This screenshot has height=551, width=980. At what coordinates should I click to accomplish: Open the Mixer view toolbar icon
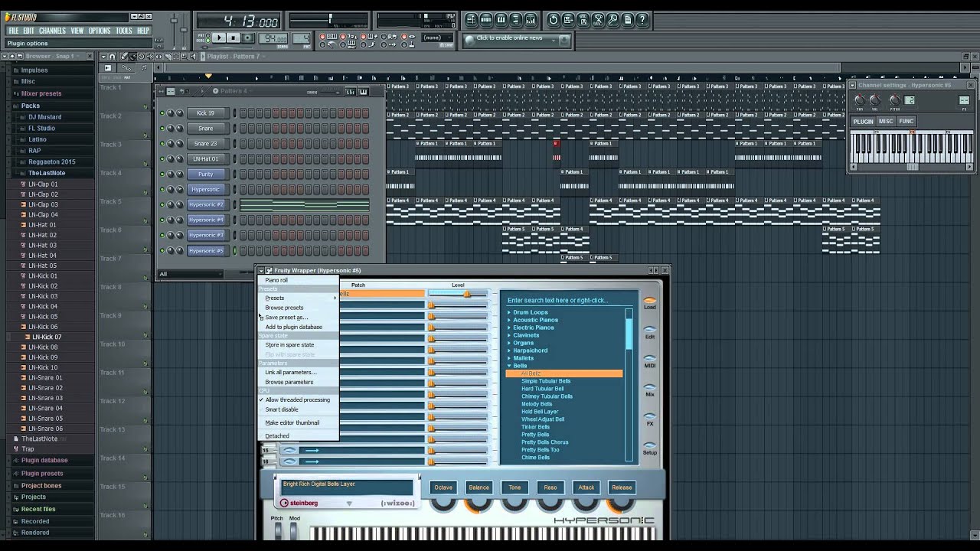click(x=531, y=20)
